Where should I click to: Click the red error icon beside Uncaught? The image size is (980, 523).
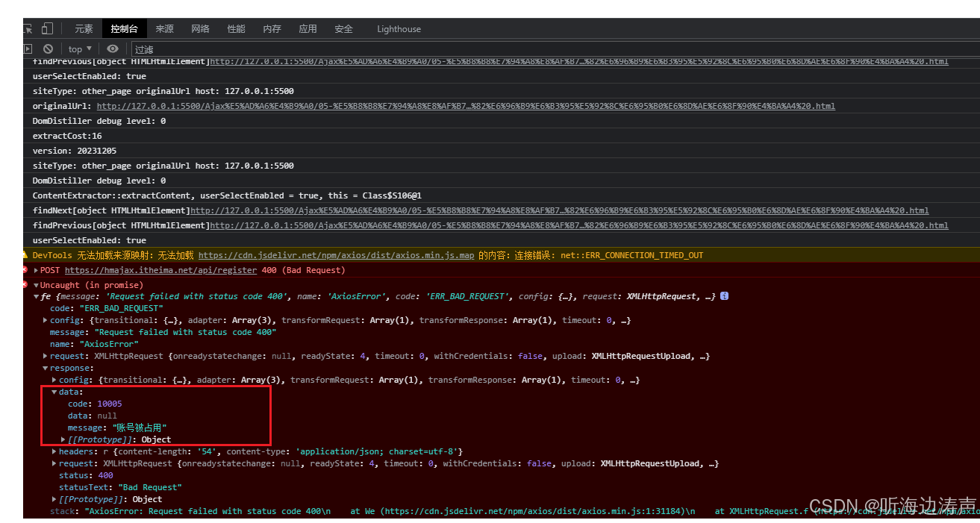pos(25,285)
